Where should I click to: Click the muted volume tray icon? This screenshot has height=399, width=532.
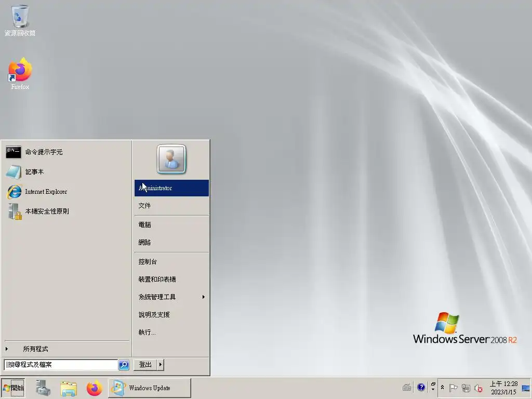[x=478, y=388]
